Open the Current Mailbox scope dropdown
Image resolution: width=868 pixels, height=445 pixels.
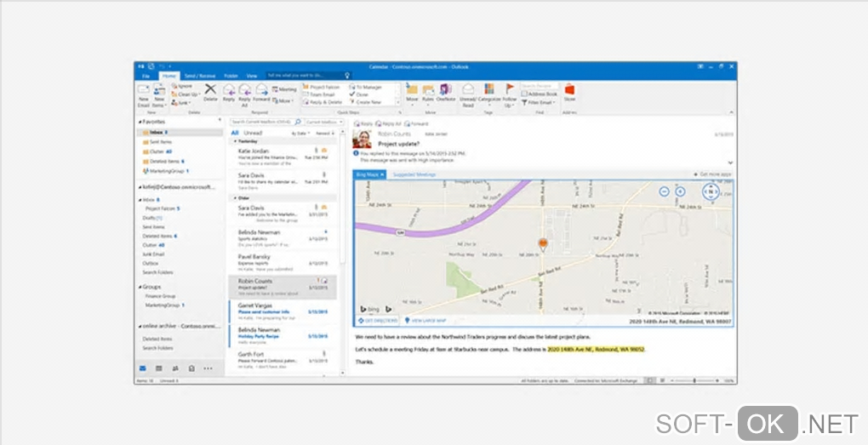click(324, 122)
